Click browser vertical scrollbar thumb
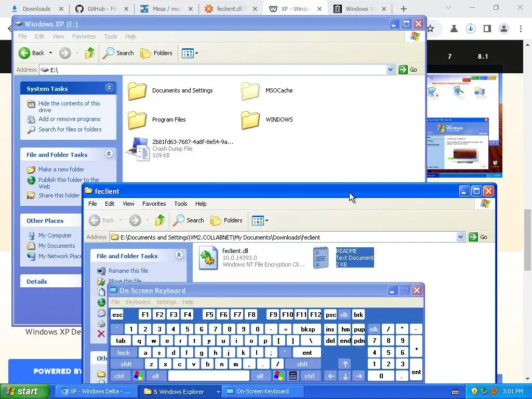This screenshot has height=399, width=532. click(527, 240)
